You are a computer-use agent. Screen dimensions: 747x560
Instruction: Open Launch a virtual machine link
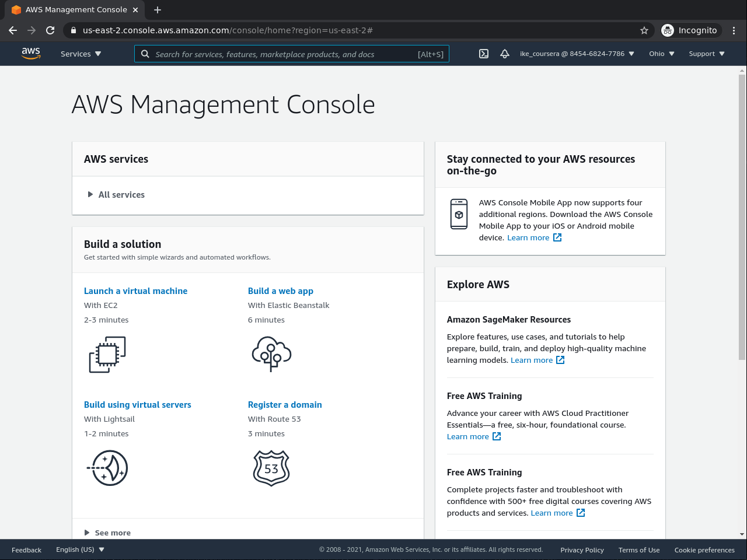[x=135, y=291]
